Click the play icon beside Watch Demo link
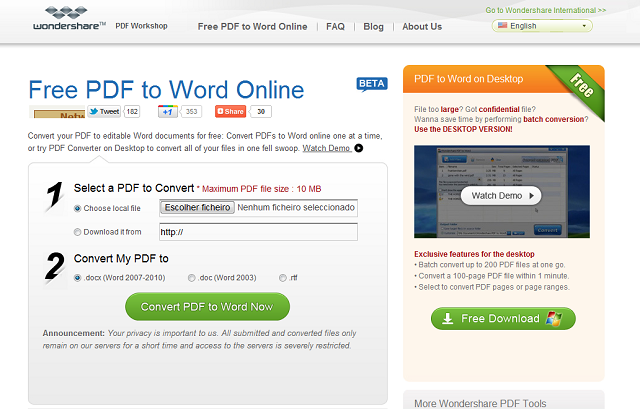The width and height of the screenshot is (640, 409). 359,148
